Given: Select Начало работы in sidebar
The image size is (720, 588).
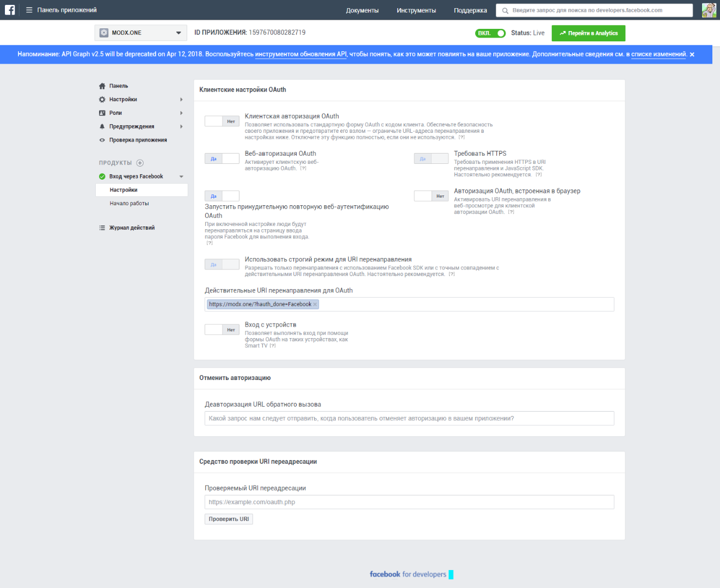Looking at the screenshot, I should [x=129, y=204].
